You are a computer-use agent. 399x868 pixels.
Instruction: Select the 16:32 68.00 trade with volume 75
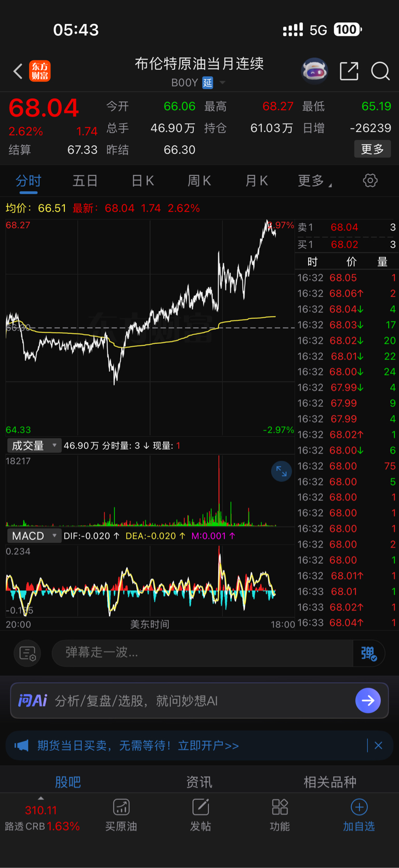pyautogui.click(x=347, y=466)
